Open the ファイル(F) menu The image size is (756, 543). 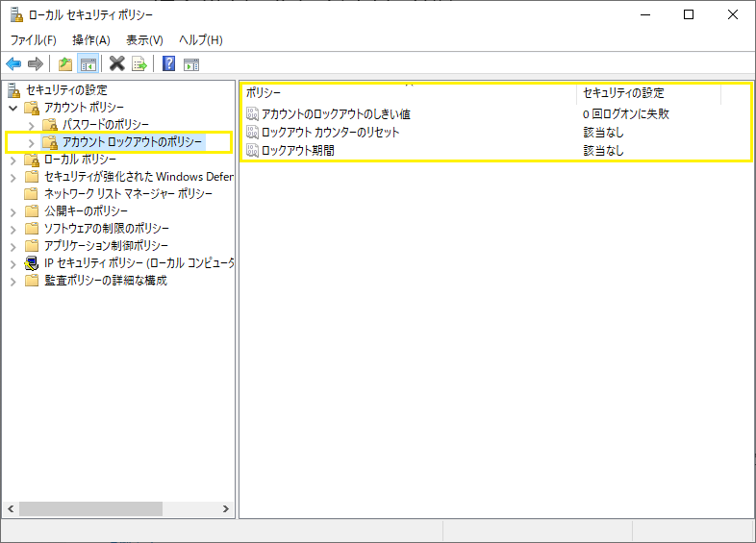(34, 40)
